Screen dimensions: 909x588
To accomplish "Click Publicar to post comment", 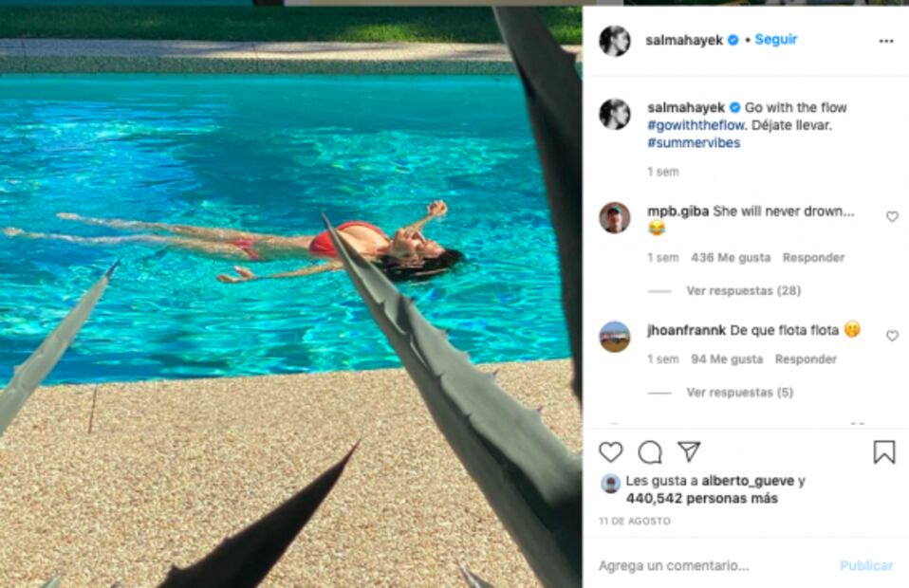I will coord(866,565).
